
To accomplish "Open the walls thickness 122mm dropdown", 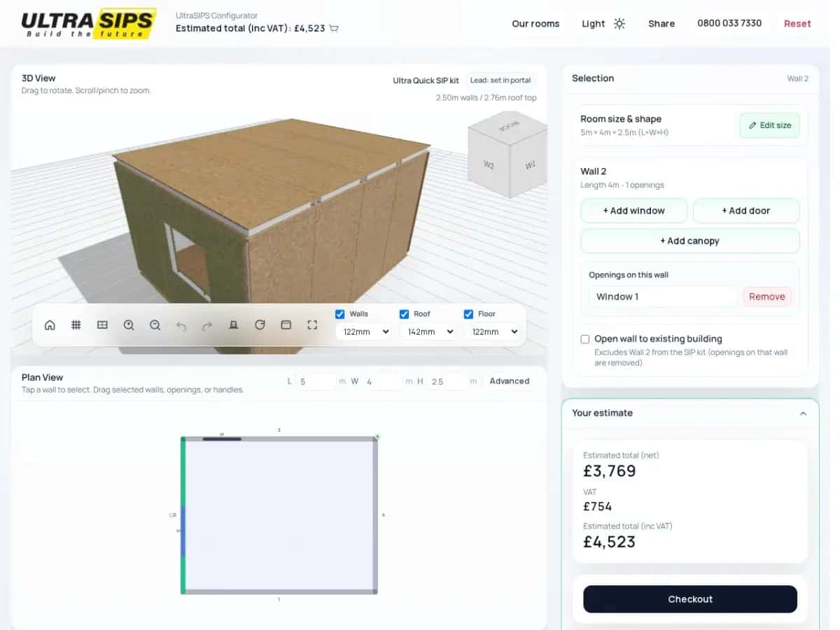I will pos(363,331).
